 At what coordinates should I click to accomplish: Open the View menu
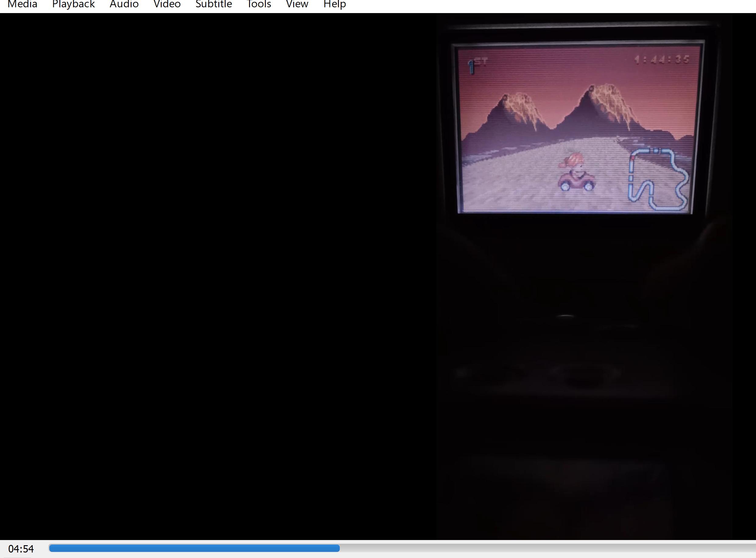click(297, 4)
